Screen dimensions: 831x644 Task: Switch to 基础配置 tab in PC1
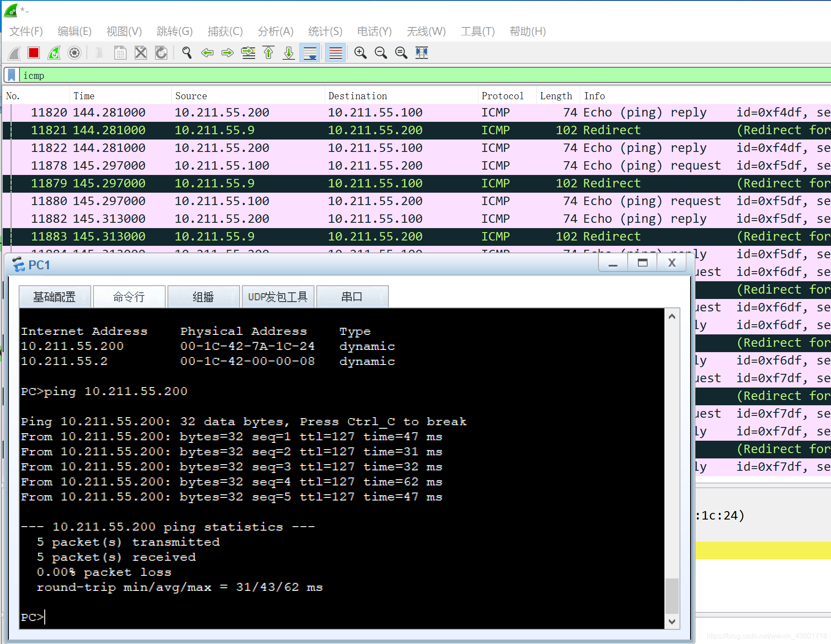pos(55,297)
